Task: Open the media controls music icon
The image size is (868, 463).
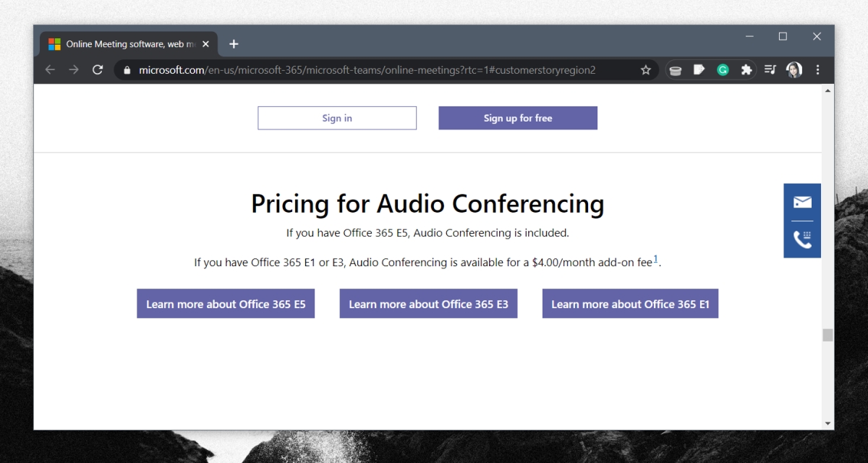Action: pos(770,70)
